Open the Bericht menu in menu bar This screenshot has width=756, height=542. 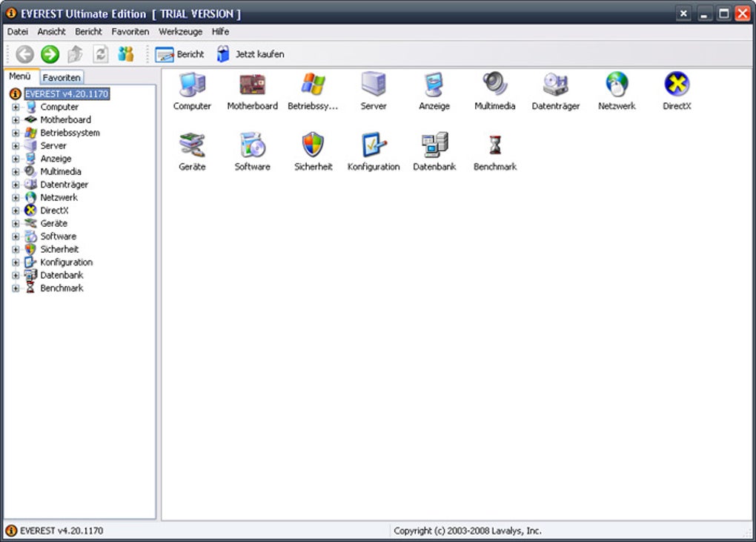pos(88,32)
